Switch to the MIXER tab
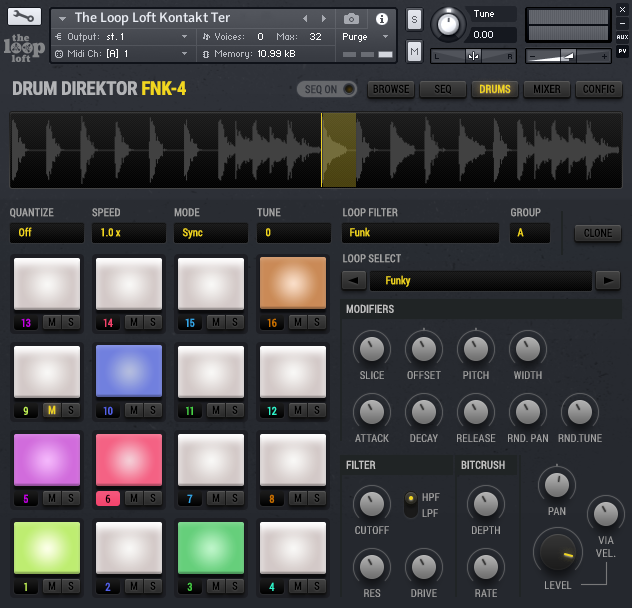 547,89
